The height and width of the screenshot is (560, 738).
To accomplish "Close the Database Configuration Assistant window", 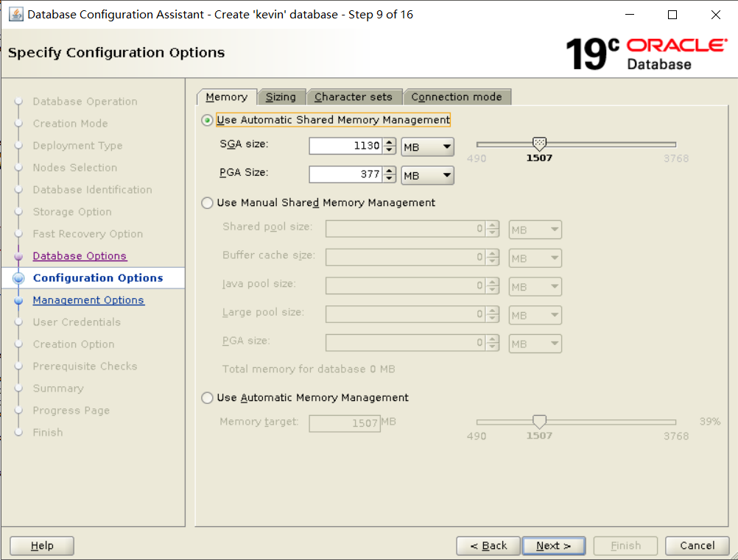I will pyautogui.click(x=716, y=15).
